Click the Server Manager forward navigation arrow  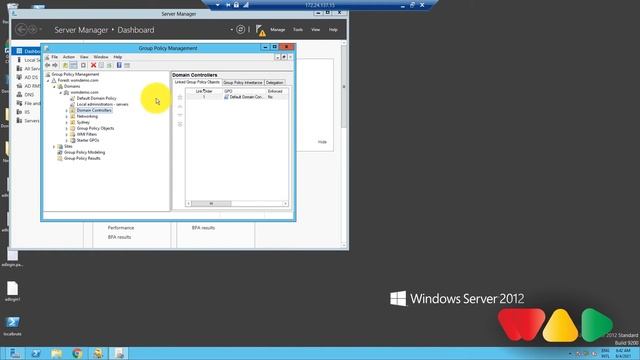click(x=32, y=29)
